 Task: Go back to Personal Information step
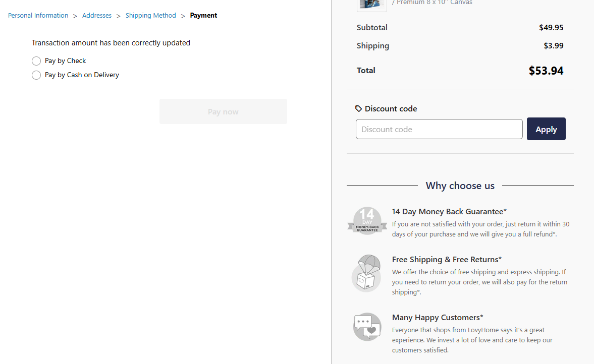(x=38, y=16)
